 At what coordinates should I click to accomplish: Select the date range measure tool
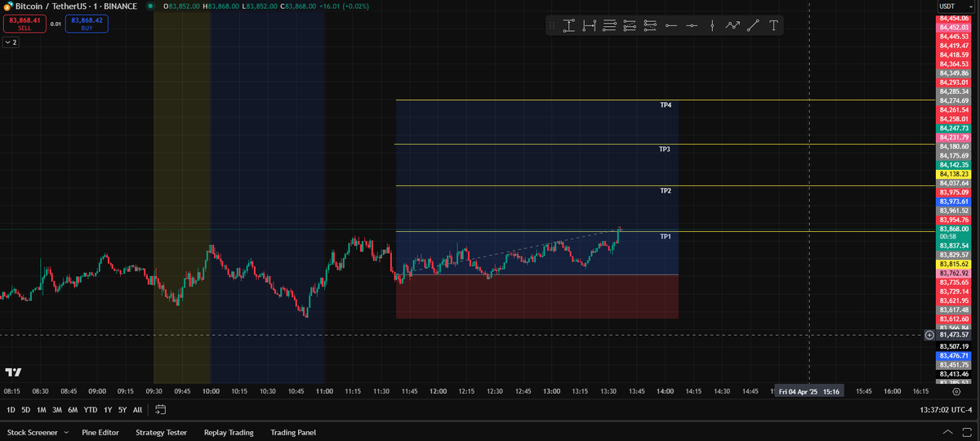click(590, 26)
